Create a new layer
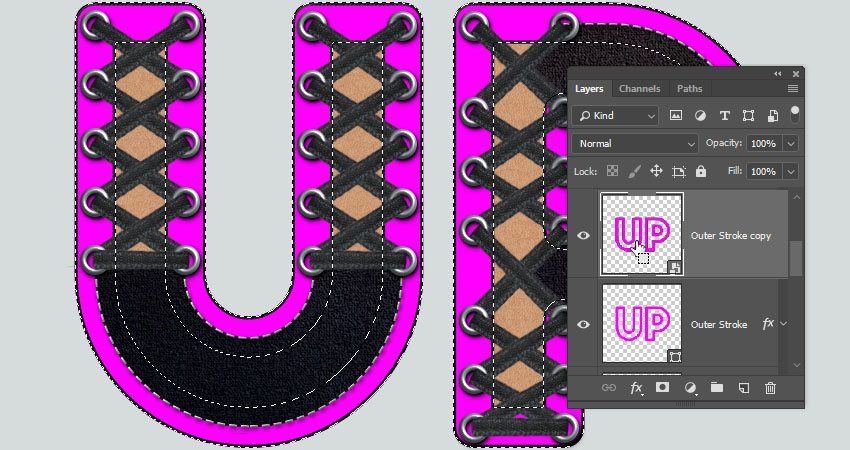The width and height of the screenshot is (850, 450). (744, 388)
